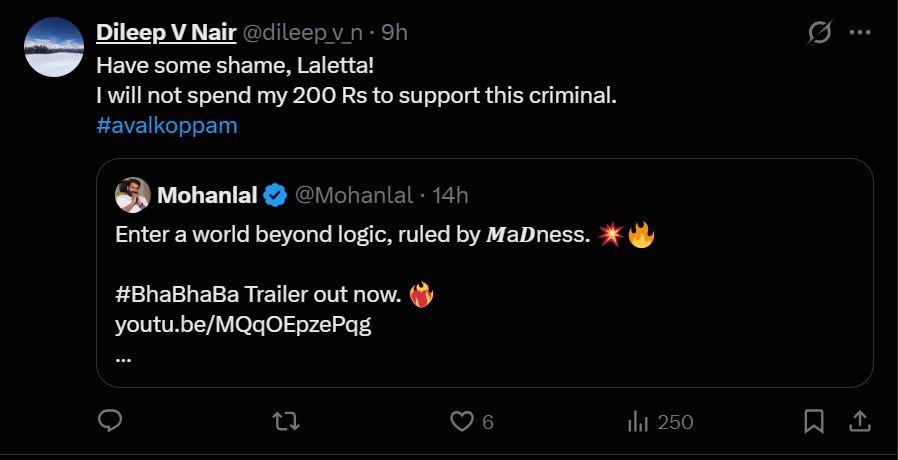Click the Dileep V Nair display name
This screenshot has height=460, width=898.
[167, 33]
